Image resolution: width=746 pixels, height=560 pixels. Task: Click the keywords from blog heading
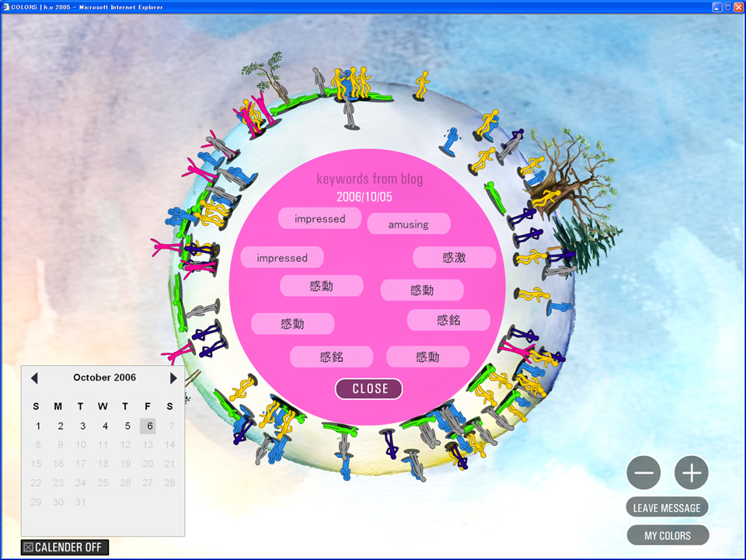click(370, 179)
